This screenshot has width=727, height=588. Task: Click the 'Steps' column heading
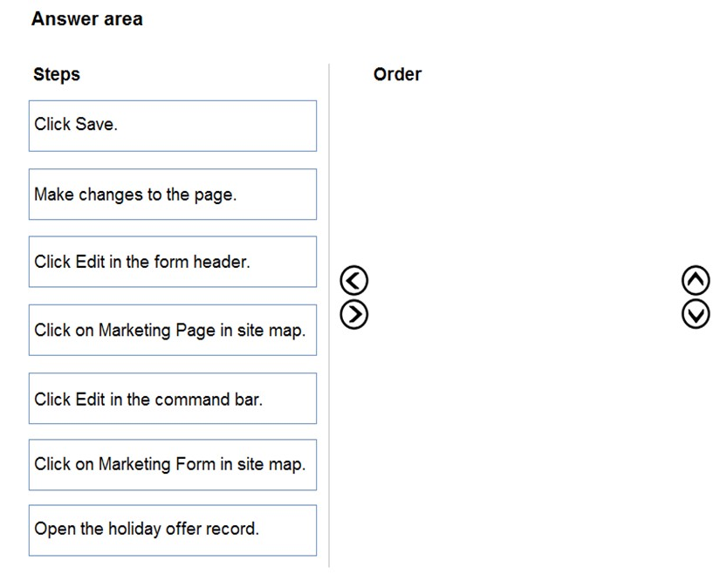pyautogui.click(x=57, y=74)
